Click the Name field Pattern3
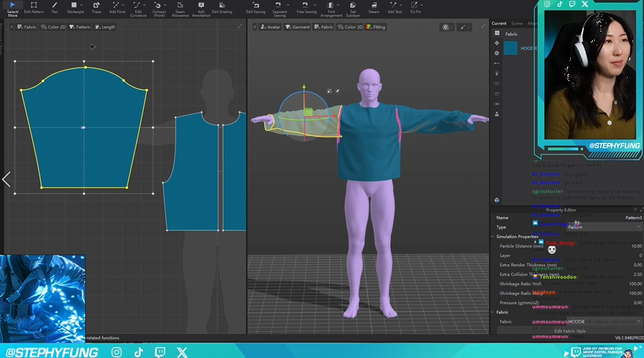The width and height of the screenshot is (644, 358). tap(633, 218)
